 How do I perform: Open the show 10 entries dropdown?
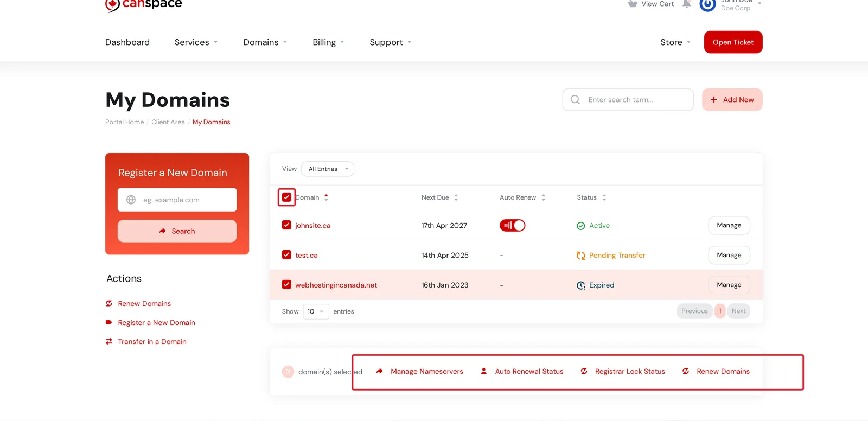pos(316,311)
